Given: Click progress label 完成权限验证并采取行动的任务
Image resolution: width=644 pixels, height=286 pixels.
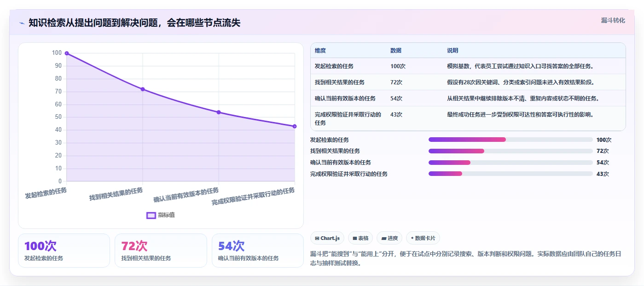Looking at the screenshot, I should (349, 174).
